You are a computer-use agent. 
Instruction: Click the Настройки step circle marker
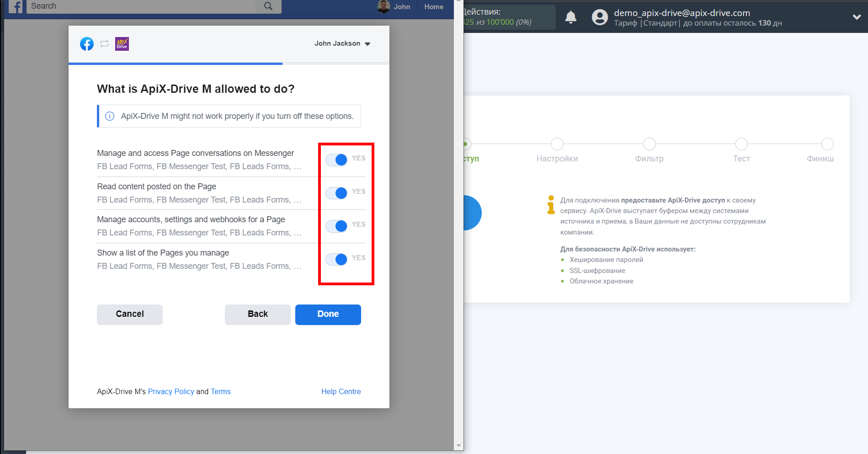click(x=557, y=144)
